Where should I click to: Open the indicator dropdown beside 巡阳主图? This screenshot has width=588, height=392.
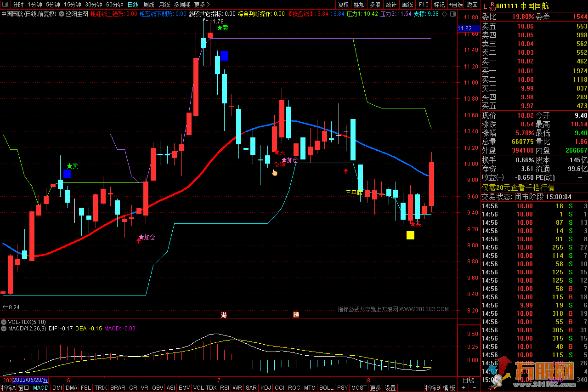(x=62, y=14)
